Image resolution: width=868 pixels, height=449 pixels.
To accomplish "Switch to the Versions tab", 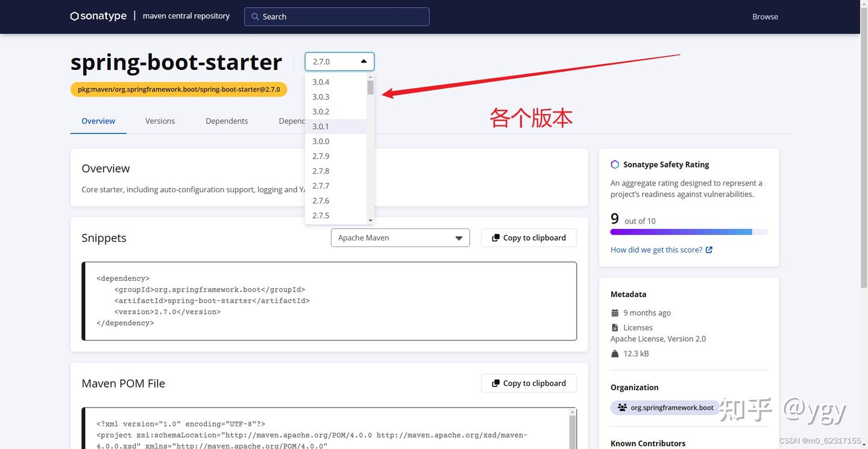I will pos(159,121).
